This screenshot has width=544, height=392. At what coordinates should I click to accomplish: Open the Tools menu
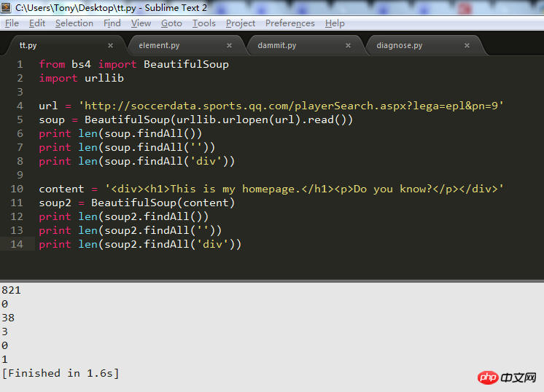[204, 23]
